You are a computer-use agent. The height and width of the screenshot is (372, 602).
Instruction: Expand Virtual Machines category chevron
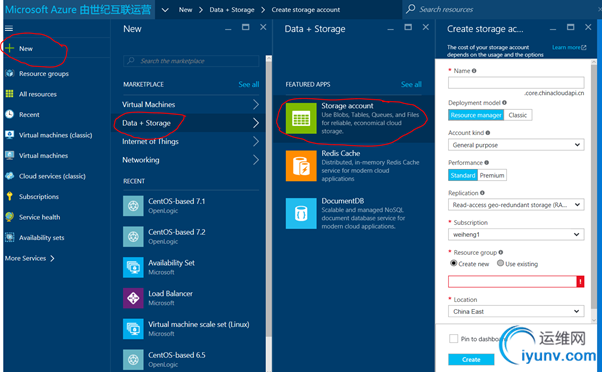pyautogui.click(x=256, y=104)
